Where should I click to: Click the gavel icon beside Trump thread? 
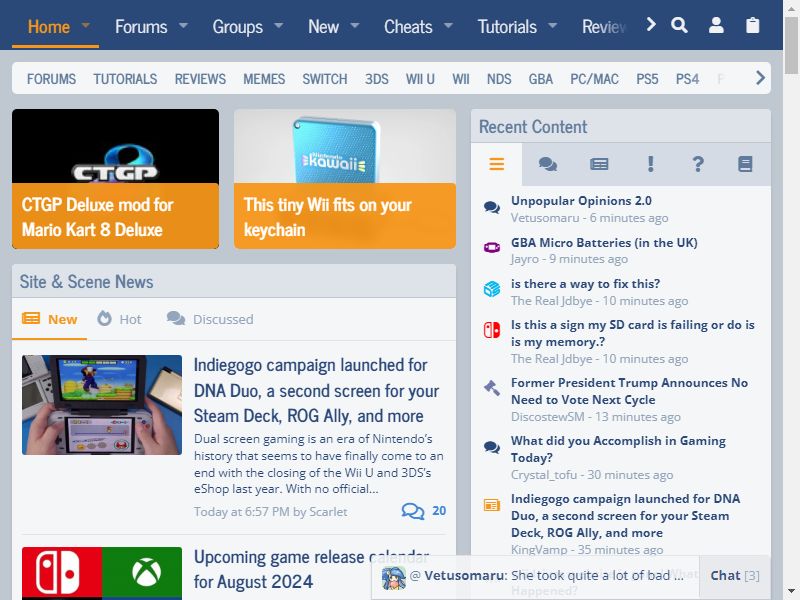click(x=492, y=388)
